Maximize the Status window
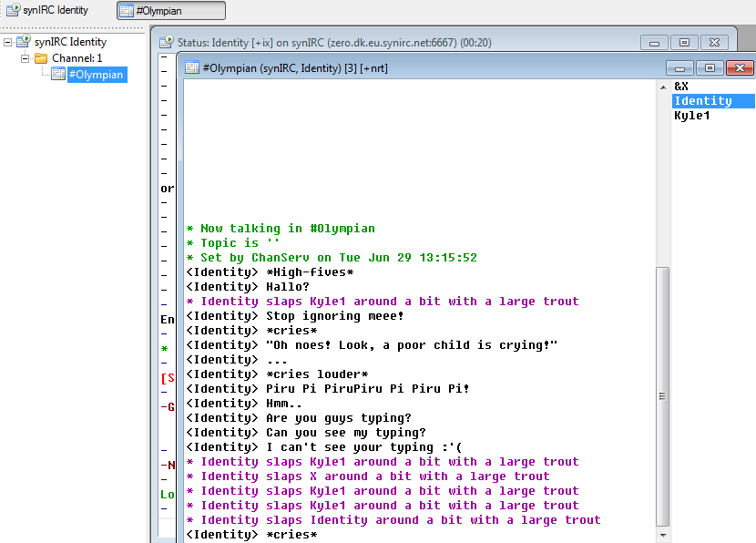 [x=684, y=43]
